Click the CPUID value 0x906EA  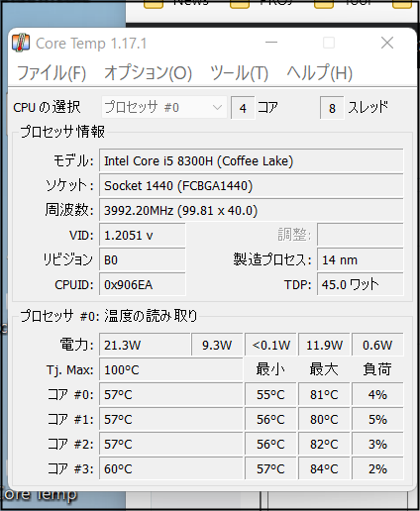tap(143, 285)
